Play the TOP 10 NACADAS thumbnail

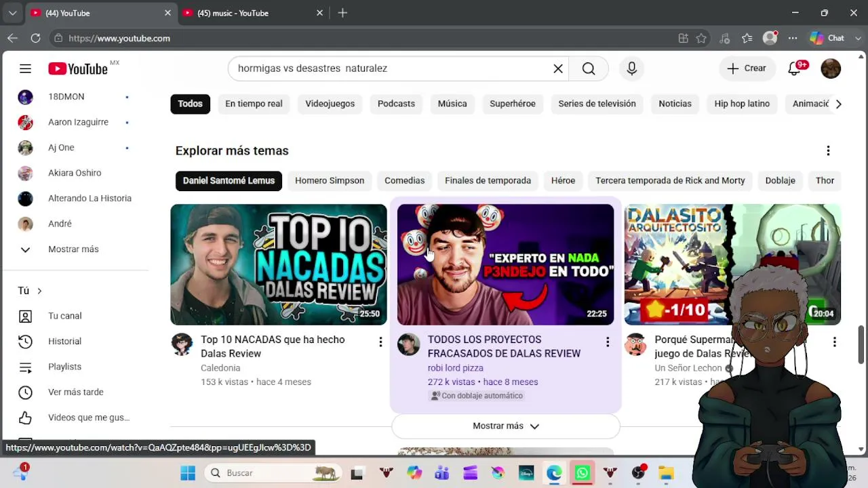click(279, 265)
